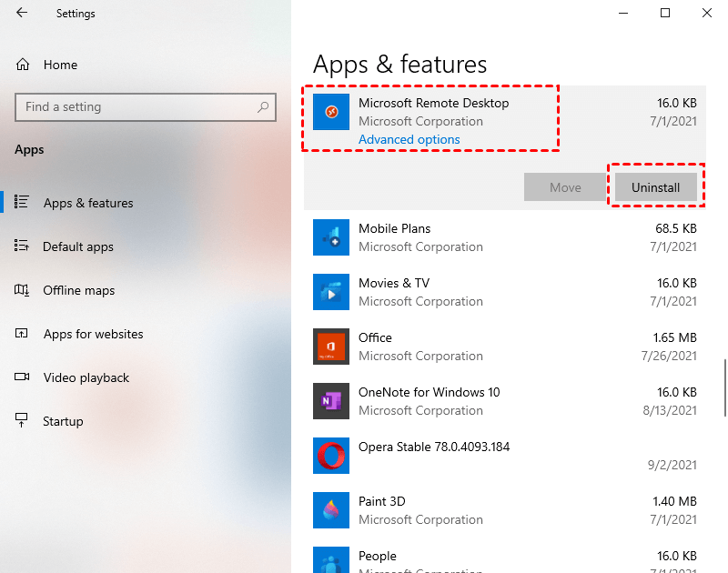
Task: Click the vertical scrollbar thumb
Action: [724, 387]
